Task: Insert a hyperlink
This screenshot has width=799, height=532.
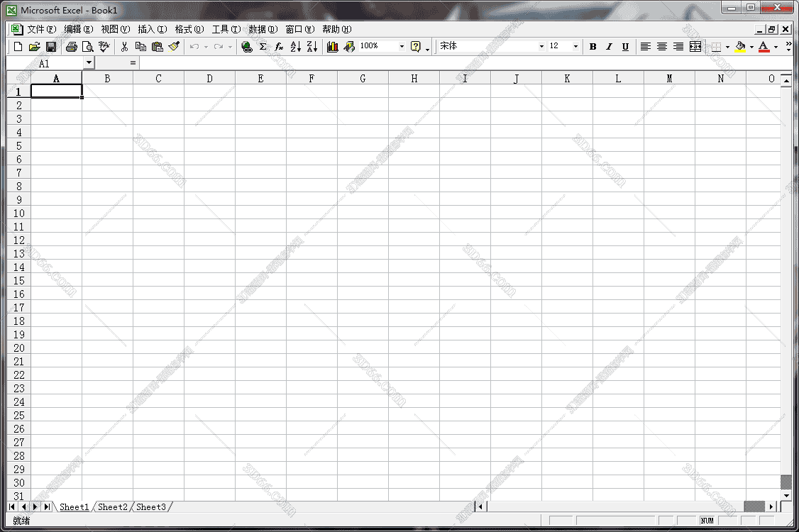Action: [x=247, y=46]
